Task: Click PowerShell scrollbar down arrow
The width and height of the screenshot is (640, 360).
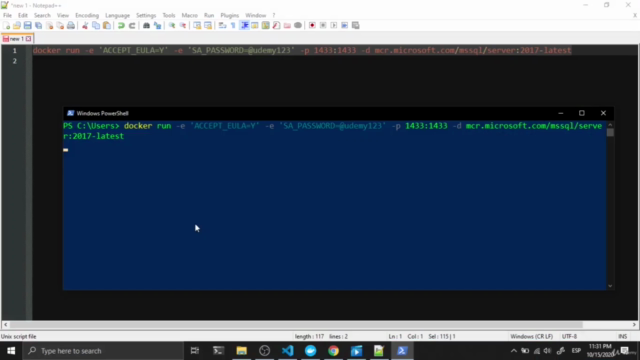Action: click(610, 286)
